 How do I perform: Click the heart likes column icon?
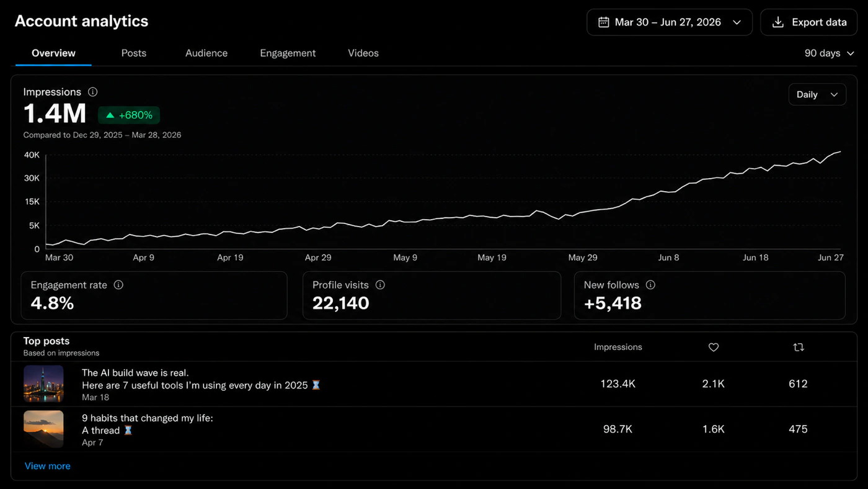click(x=714, y=348)
